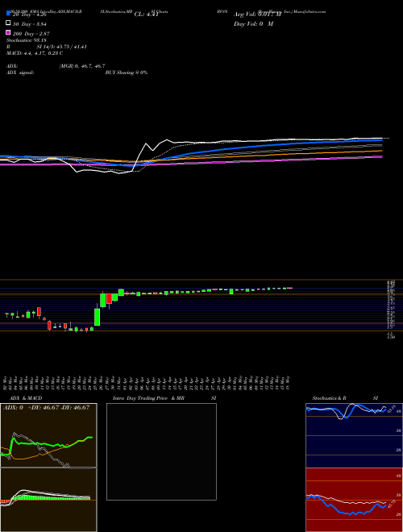Click the MunafaSutra.com watermark link at top
Screen dimensions: 403x532
pos(310,11)
